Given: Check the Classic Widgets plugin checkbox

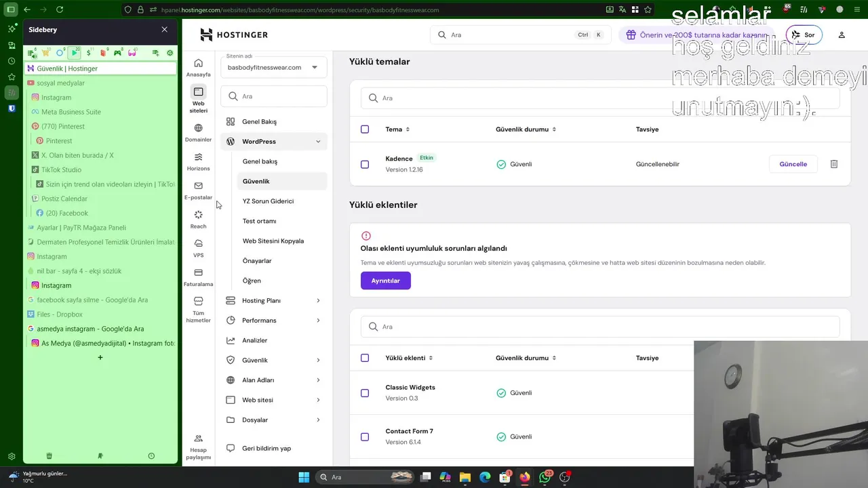Looking at the screenshot, I should click(x=365, y=393).
